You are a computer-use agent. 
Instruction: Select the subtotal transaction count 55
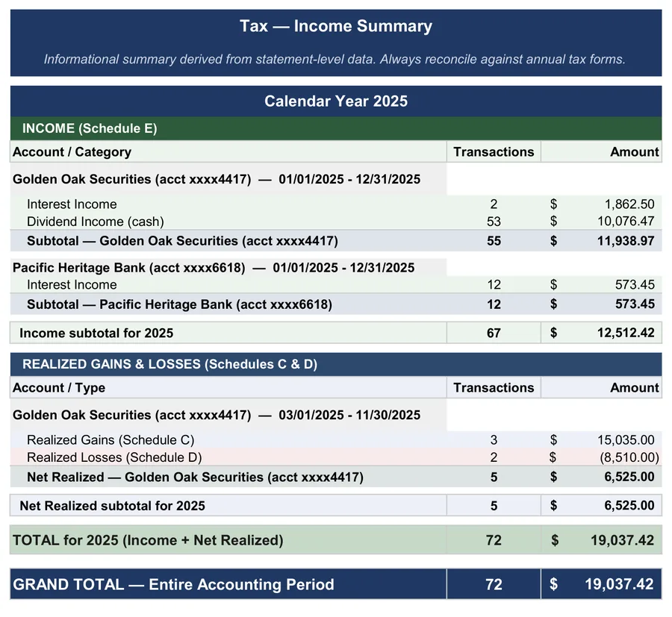494,241
